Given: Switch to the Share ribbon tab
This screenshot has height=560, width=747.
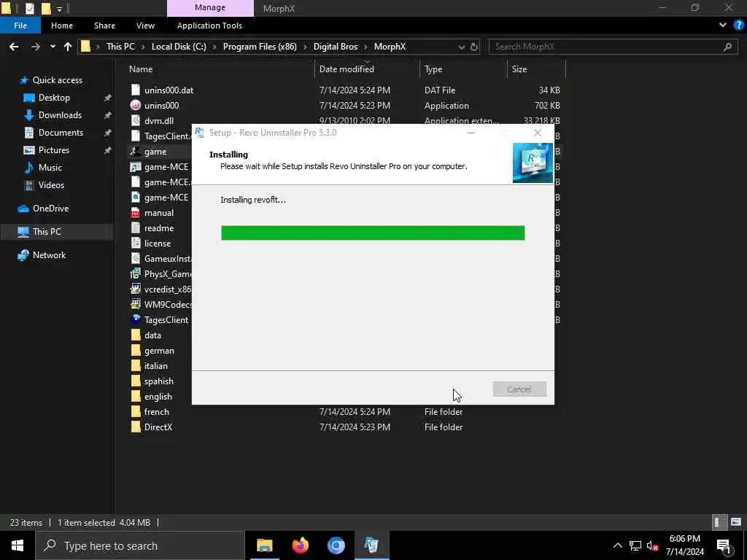Looking at the screenshot, I should click(104, 26).
